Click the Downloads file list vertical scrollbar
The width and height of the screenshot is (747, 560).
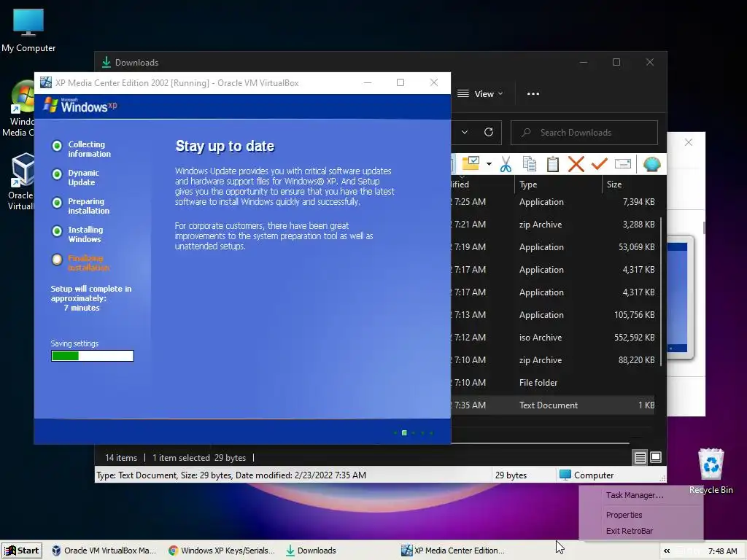point(661,292)
